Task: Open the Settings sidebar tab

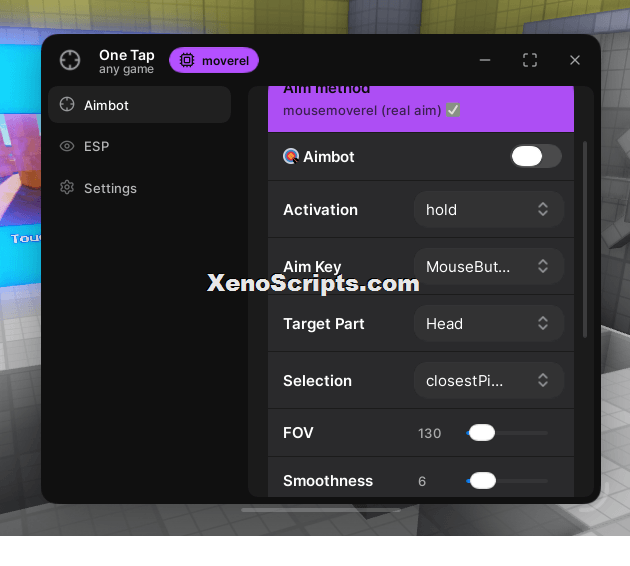Action: (x=139, y=188)
